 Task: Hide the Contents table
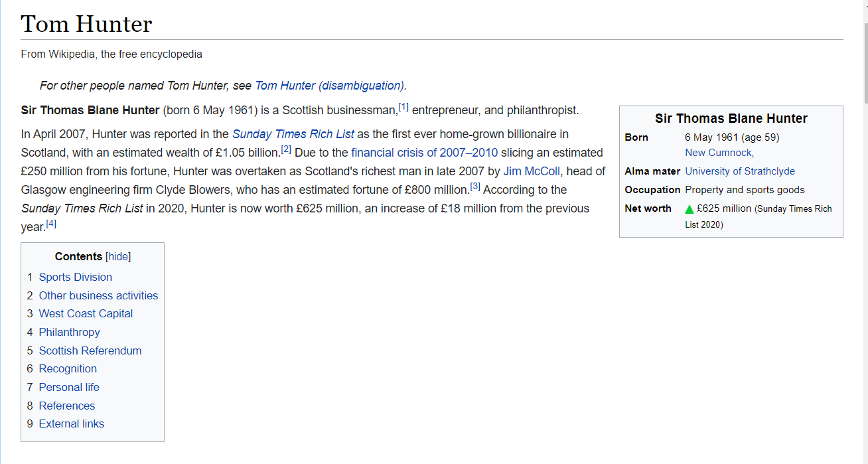119,257
